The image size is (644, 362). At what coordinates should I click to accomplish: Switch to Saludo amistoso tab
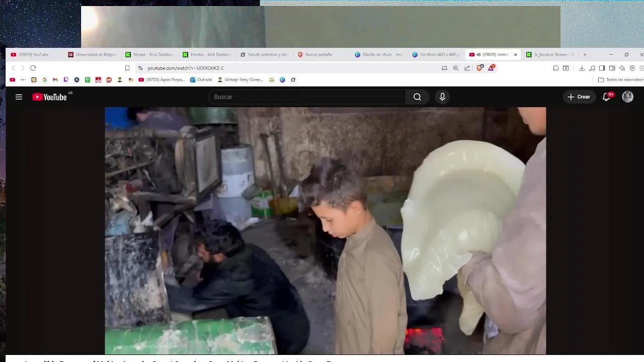tap(265, 54)
